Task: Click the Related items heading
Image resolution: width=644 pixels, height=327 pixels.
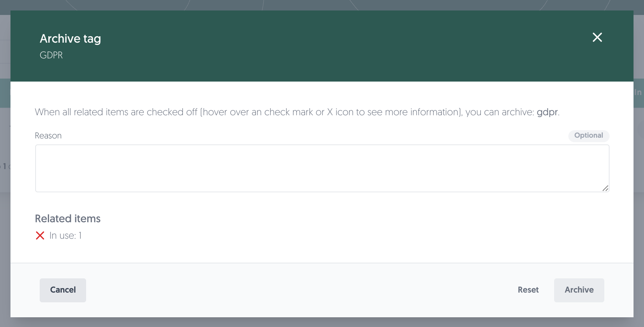Action: pyautogui.click(x=68, y=218)
